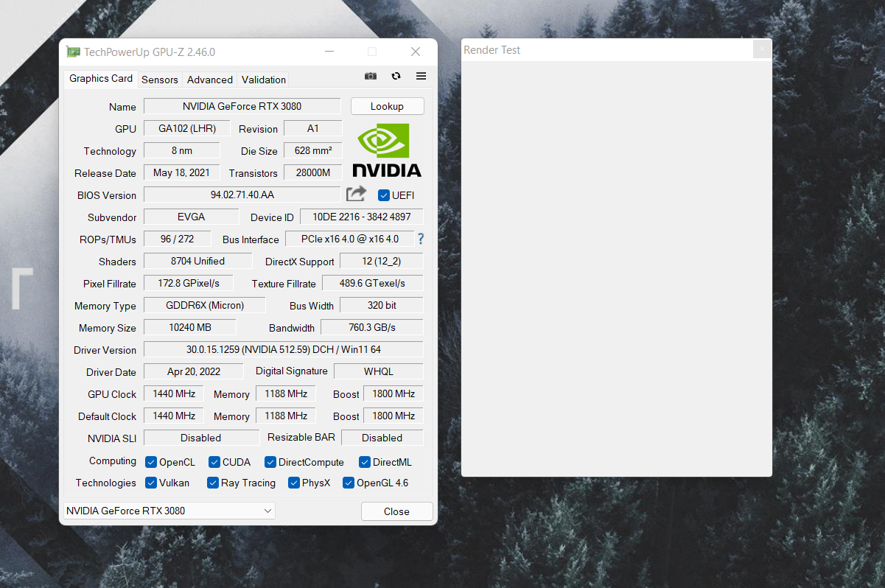This screenshot has height=588, width=885.
Task: Click the Release Date field May 18, 2021
Action: [182, 172]
